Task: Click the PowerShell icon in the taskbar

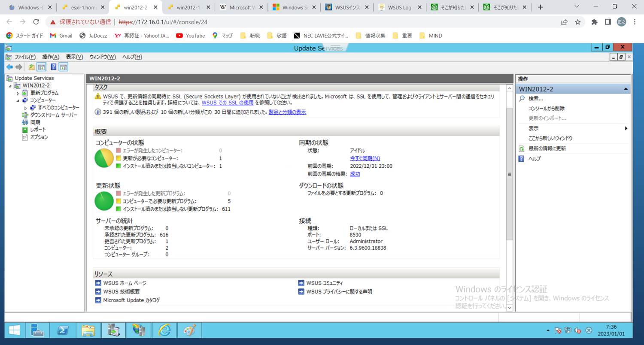Action: pyautogui.click(x=63, y=330)
